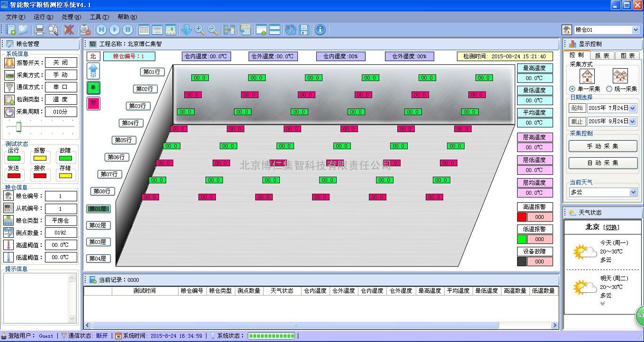Click the 北 north direction button
This screenshot has width=644, height=342.
coord(93,56)
